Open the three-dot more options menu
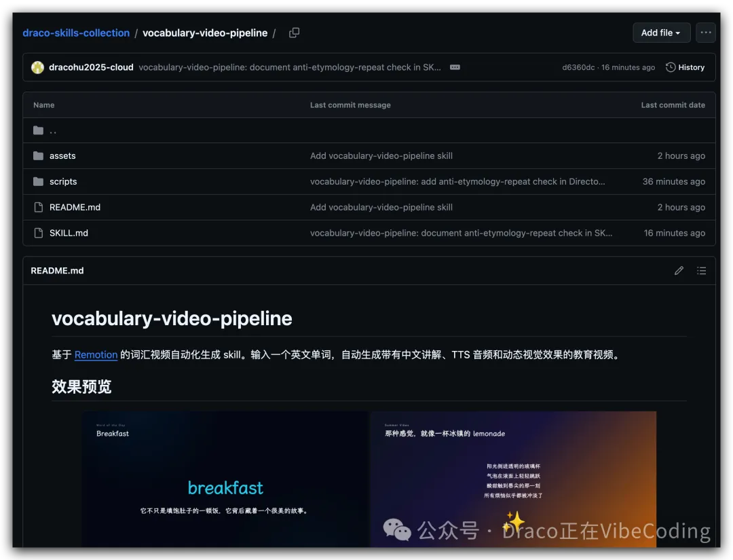Image resolution: width=733 pixels, height=560 pixels. coord(706,33)
